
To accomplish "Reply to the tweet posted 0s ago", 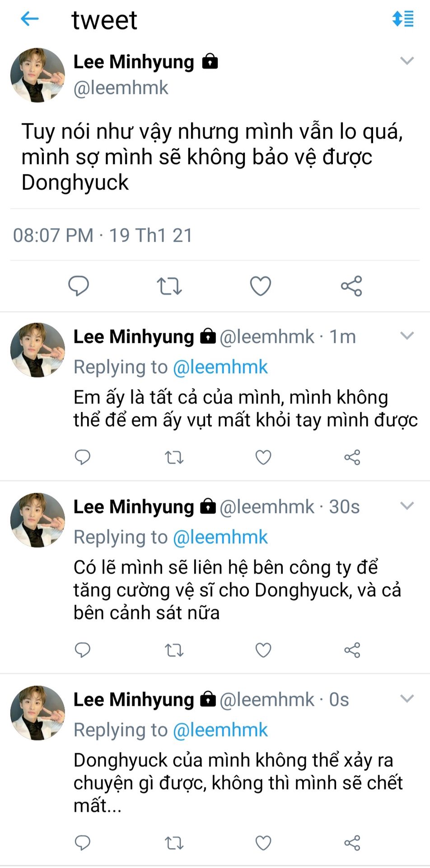I will pyautogui.click(x=83, y=843).
